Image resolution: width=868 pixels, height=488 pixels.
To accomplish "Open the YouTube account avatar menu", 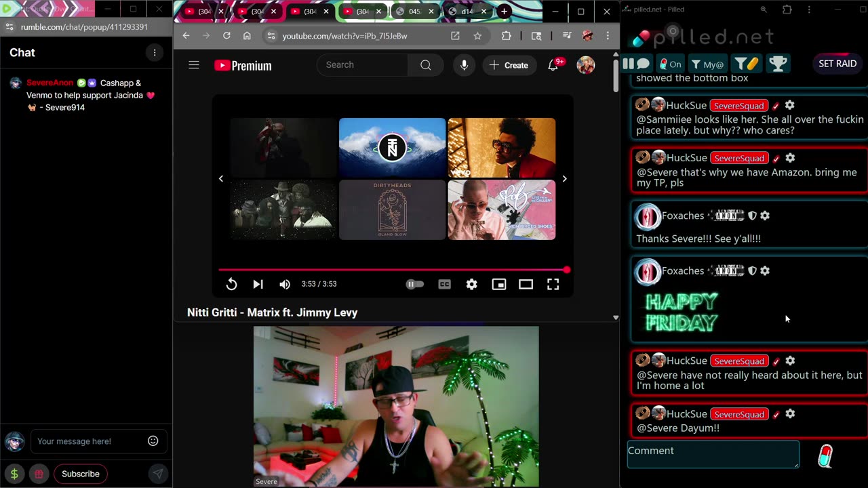I will coord(585,65).
